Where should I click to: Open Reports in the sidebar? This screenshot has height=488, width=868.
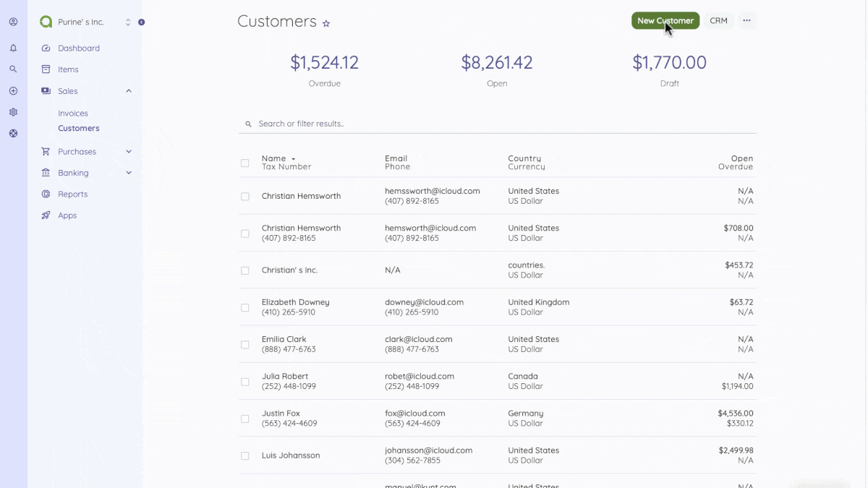[72, 194]
